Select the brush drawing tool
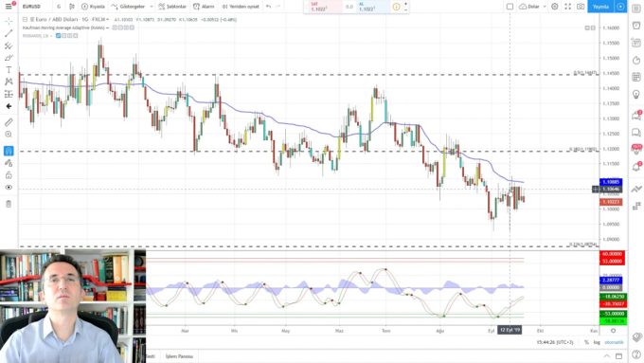The image size is (644, 363). point(9,58)
